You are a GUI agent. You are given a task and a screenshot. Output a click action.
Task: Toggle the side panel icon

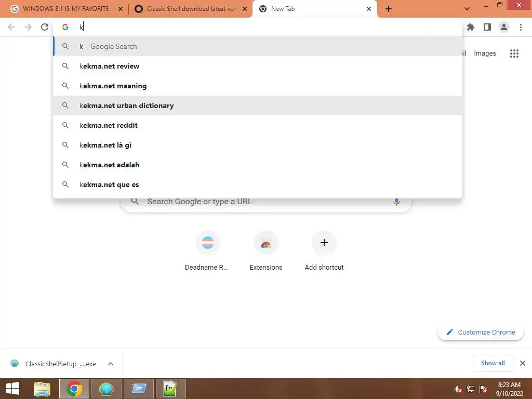(487, 27)
